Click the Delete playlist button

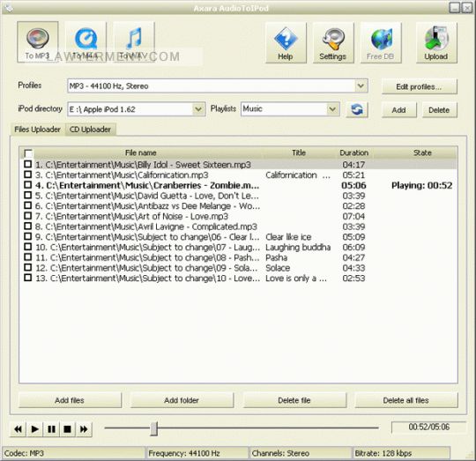click(439, 110)
